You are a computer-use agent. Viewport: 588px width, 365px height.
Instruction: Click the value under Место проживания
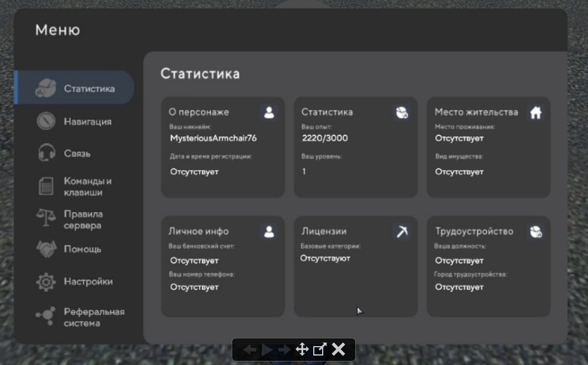[x=459, y=138]
